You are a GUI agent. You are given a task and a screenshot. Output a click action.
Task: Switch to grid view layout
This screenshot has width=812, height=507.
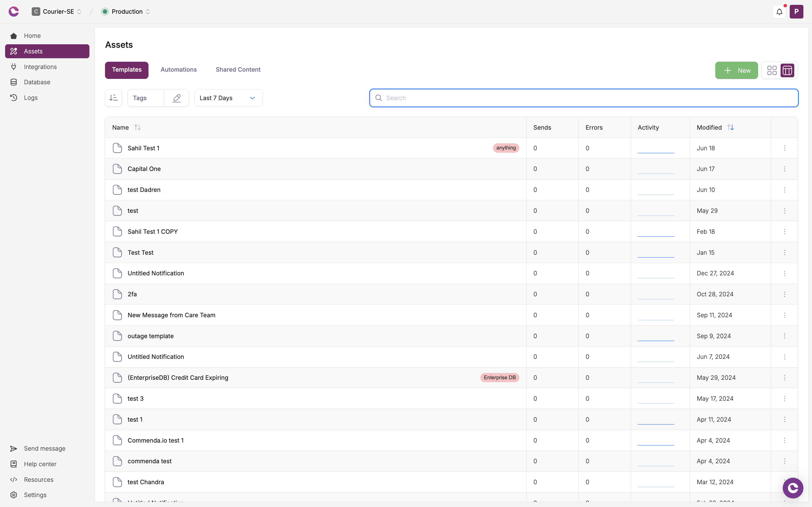pos(772,70)
